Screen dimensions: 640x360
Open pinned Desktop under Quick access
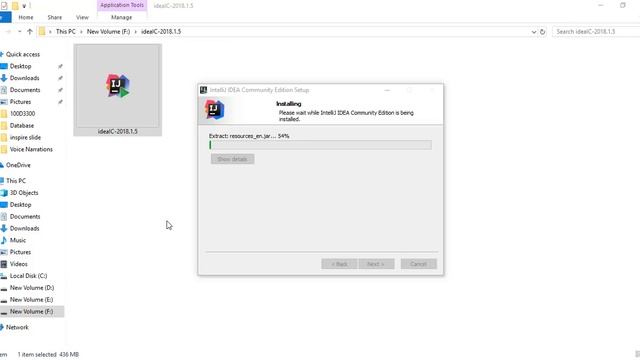pos(20,66)
